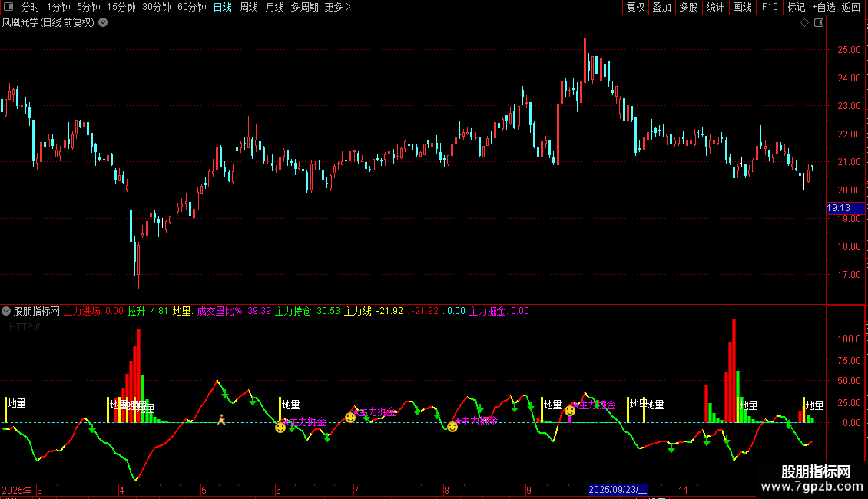Open the F10 company info
This screenshot has width=868, height=499.
[770, 7]
